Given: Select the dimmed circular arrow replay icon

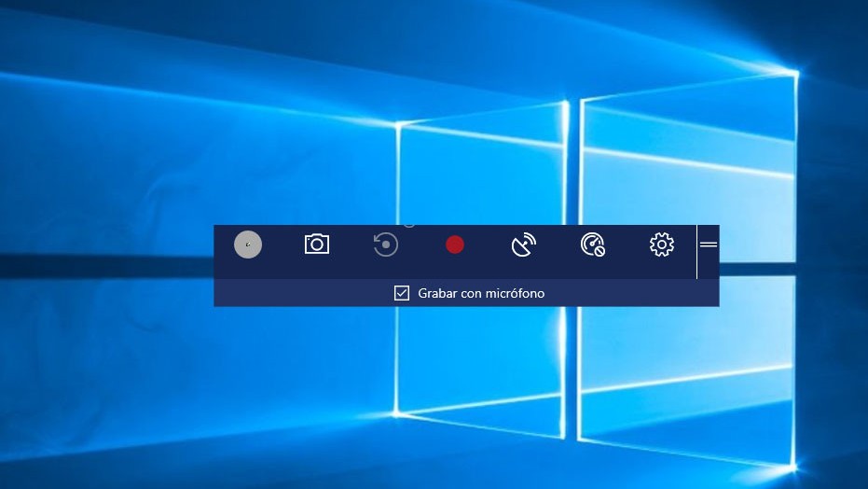Looking at the screenshot, I should pyautogui.click(x=386, y=244).
